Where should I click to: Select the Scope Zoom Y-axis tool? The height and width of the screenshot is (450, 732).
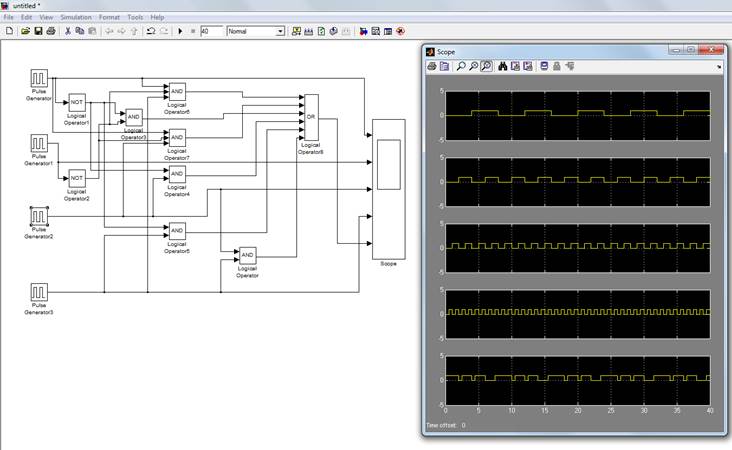(486, 66)
